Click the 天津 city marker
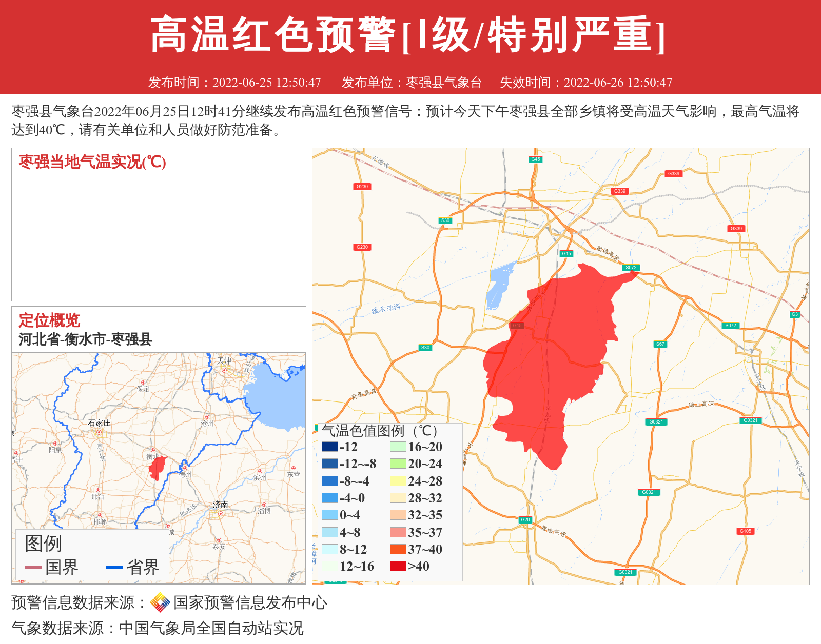This screenshot has height=644, width=821. 224,370
